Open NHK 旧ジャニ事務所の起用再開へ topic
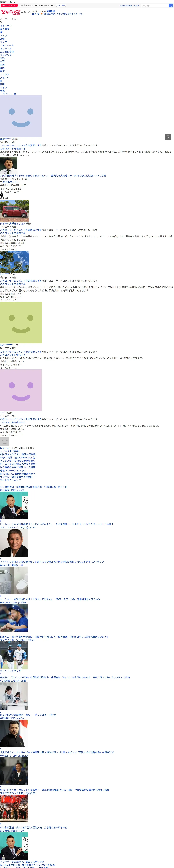 tap(18, 474)
